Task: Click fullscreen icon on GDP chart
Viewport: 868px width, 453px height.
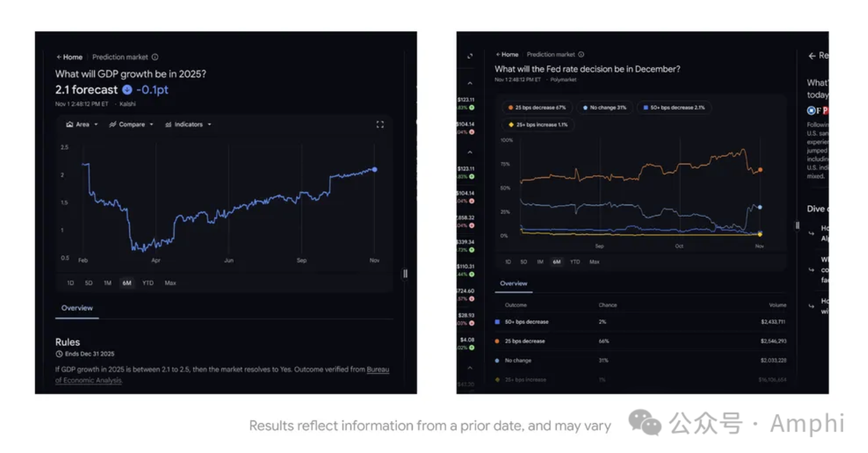Action: (380, 125)
